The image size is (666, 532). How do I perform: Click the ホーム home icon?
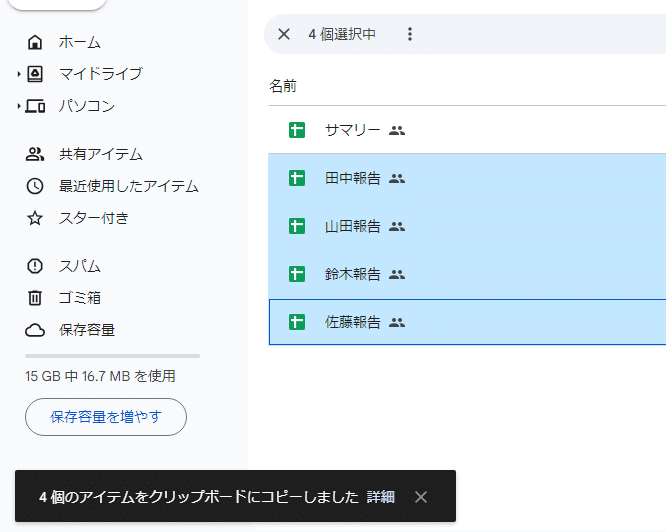pos(35,42)
